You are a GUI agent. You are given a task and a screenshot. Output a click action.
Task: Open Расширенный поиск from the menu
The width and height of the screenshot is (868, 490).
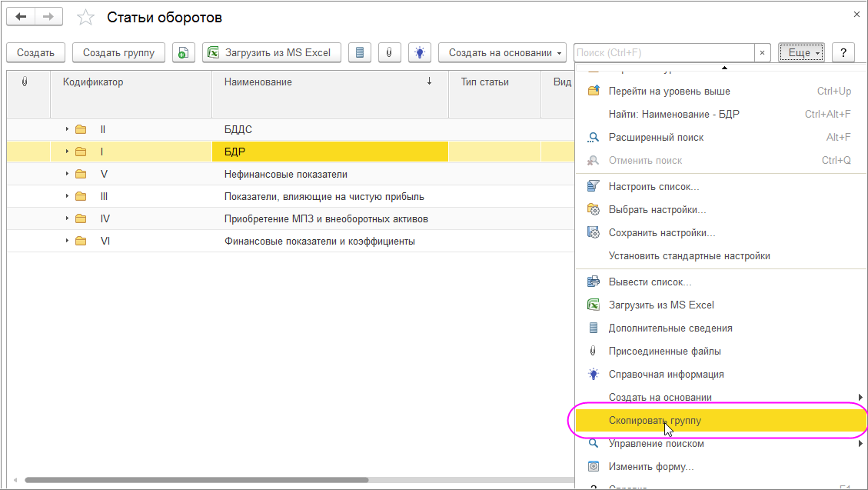pyautogui.click(x=720, y=138)
